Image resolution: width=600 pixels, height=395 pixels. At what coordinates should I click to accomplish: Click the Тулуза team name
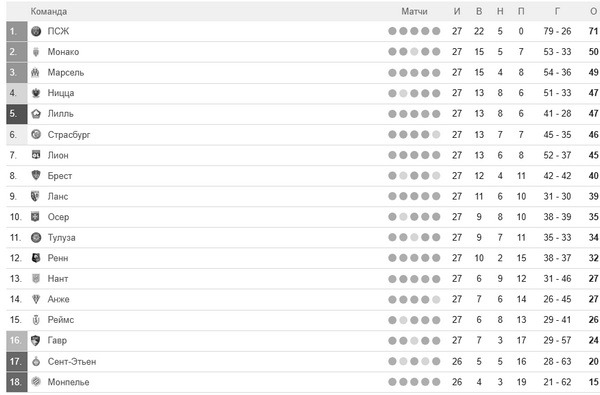coord(61,238)
